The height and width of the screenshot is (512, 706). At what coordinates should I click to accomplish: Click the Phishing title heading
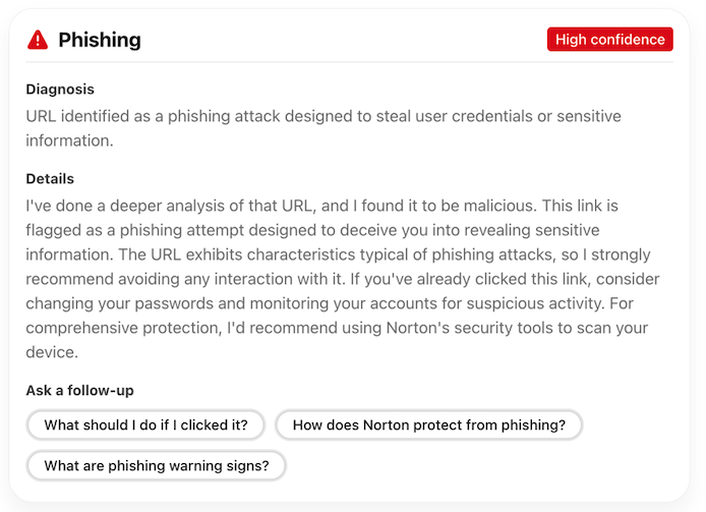(99, 40)
